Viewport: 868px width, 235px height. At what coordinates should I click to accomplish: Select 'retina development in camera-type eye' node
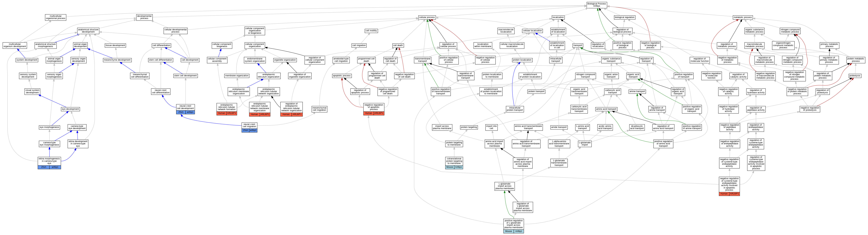coord(78,144)
